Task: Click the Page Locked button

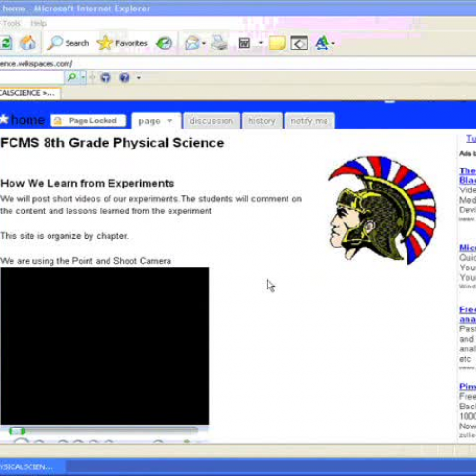Action: (89, 121)
